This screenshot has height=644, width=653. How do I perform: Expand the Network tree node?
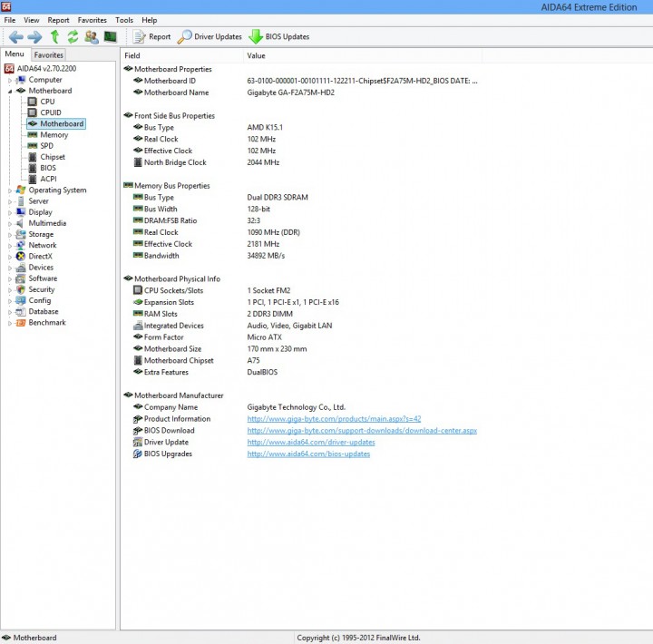10,246
